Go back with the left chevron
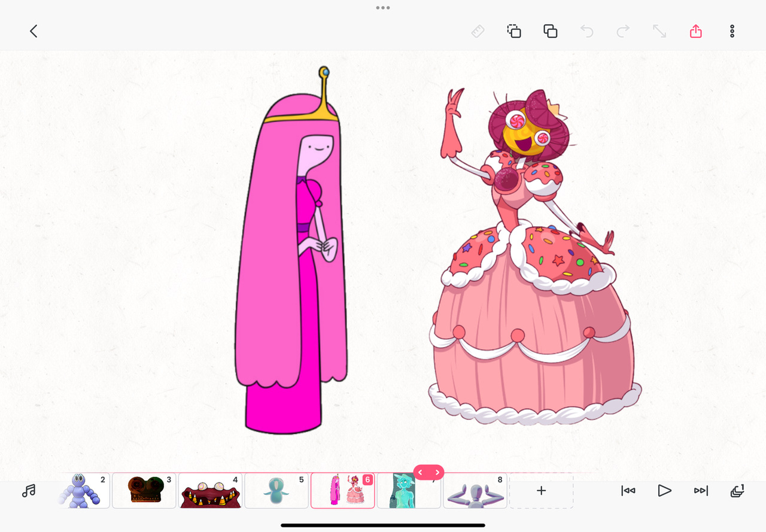 coord(34,31)
